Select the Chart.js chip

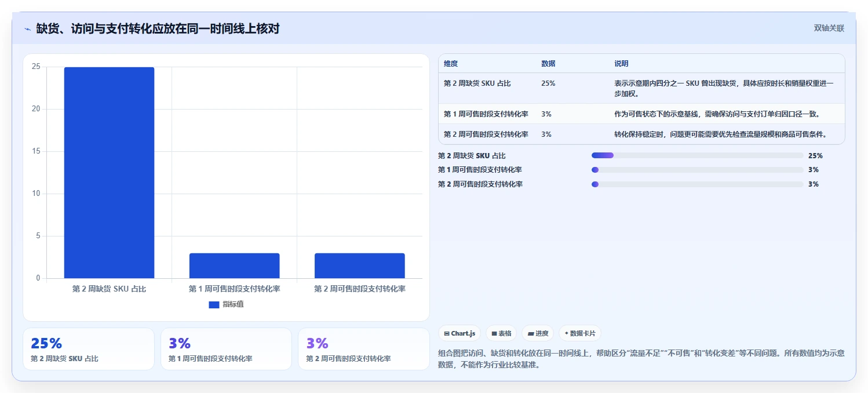pyautogui.click(x=459, y=333)
